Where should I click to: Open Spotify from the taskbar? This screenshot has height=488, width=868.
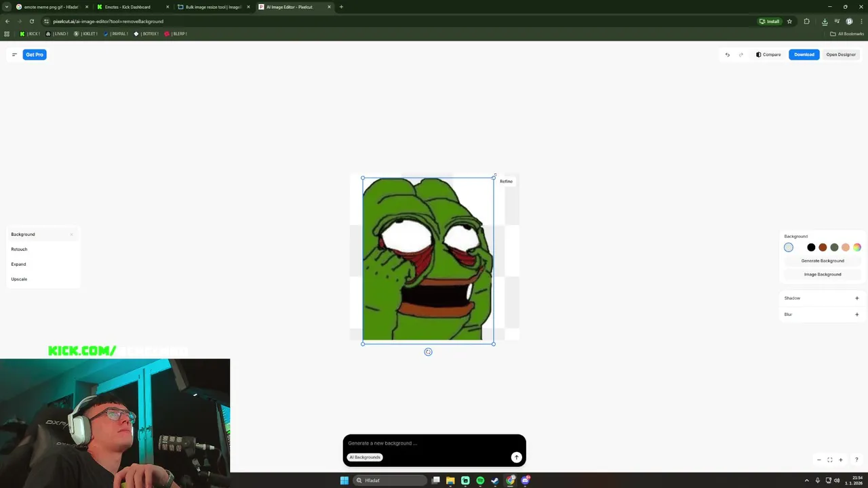pyautogui.click(x=480, y=480)
